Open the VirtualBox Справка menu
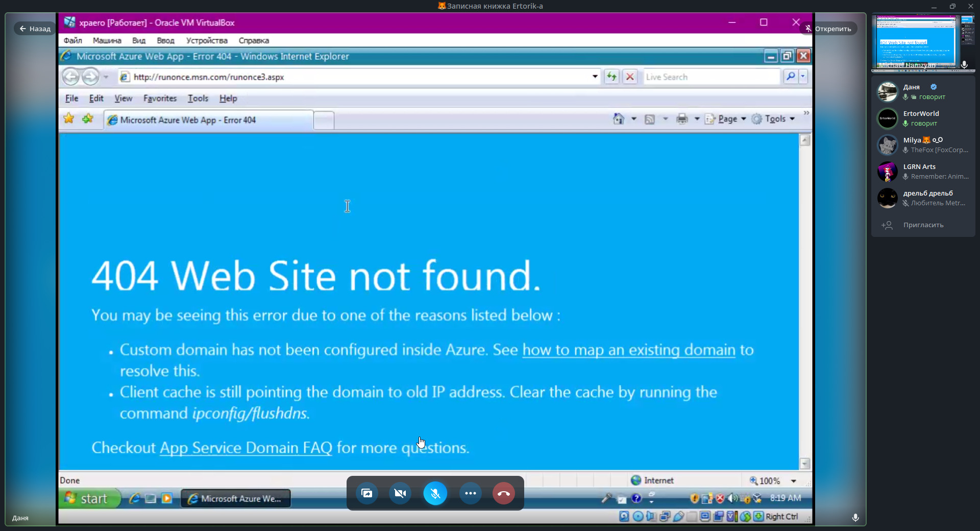The width and height of the screenshot is (980, 531). (x=254, y=40)
